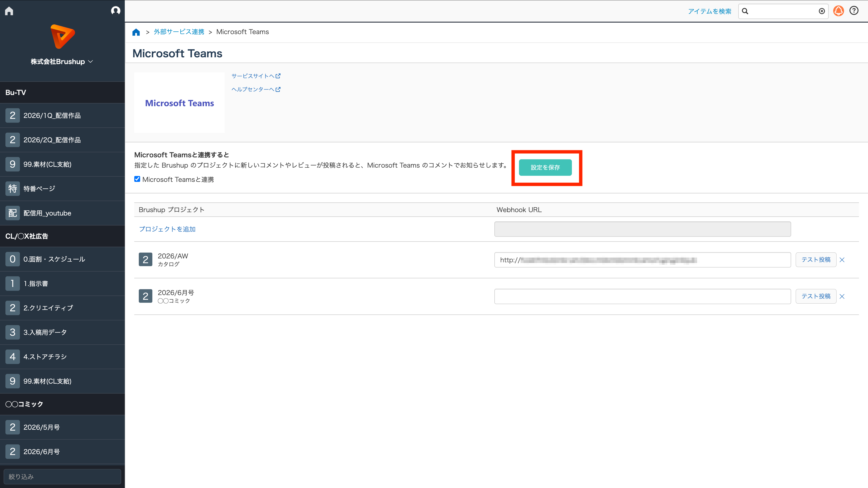Remove the 2026/AW project row

coord(842,260)
